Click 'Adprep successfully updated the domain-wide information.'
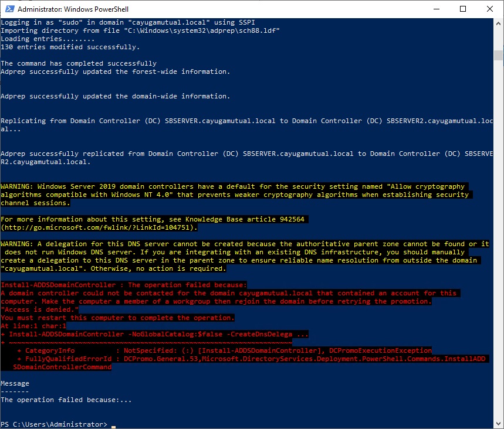Viewport: 504px width, 429px height. [x=116, y=96]
